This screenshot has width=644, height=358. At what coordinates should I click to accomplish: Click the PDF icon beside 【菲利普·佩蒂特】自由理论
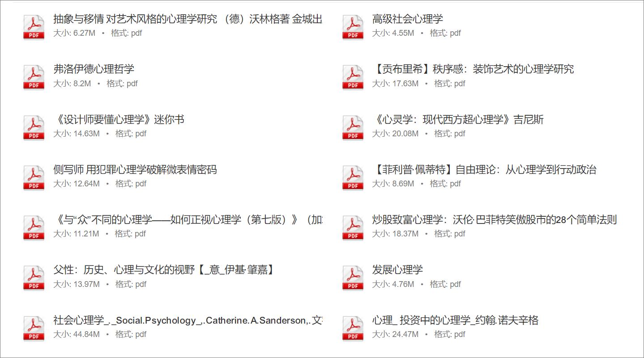click(352, 177)
